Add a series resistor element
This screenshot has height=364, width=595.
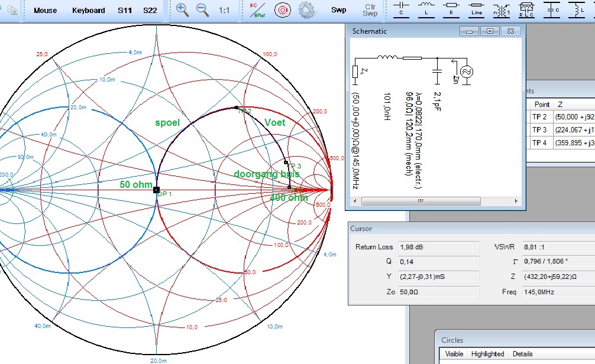pos(451,9)
